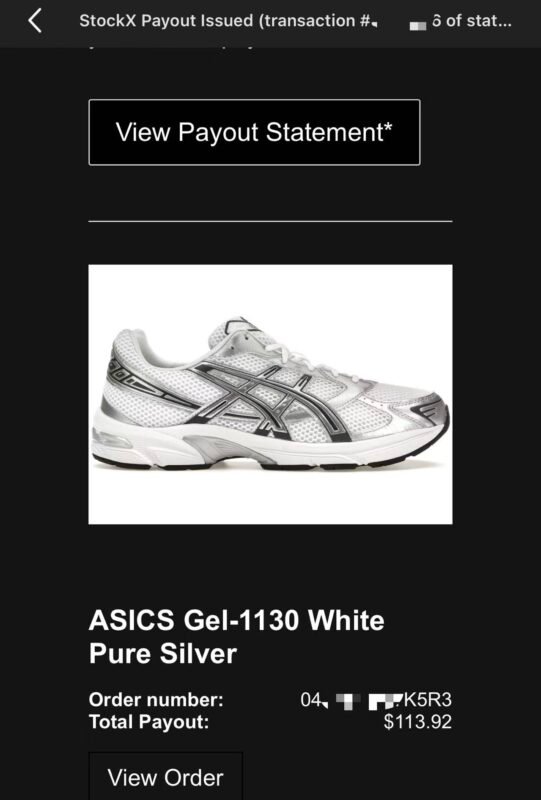Tap the truncated "of stat..." header text

[471, 21]
